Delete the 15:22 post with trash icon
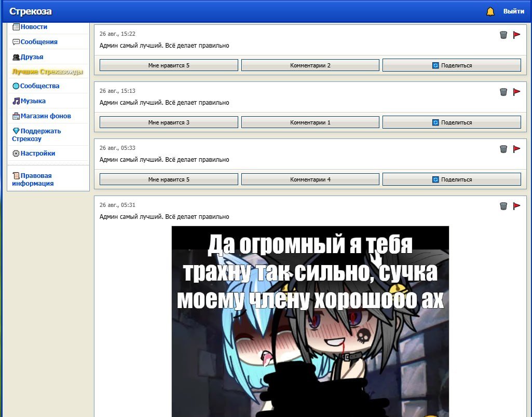This screenshot has width=532, height=417. tap(503, 35)
